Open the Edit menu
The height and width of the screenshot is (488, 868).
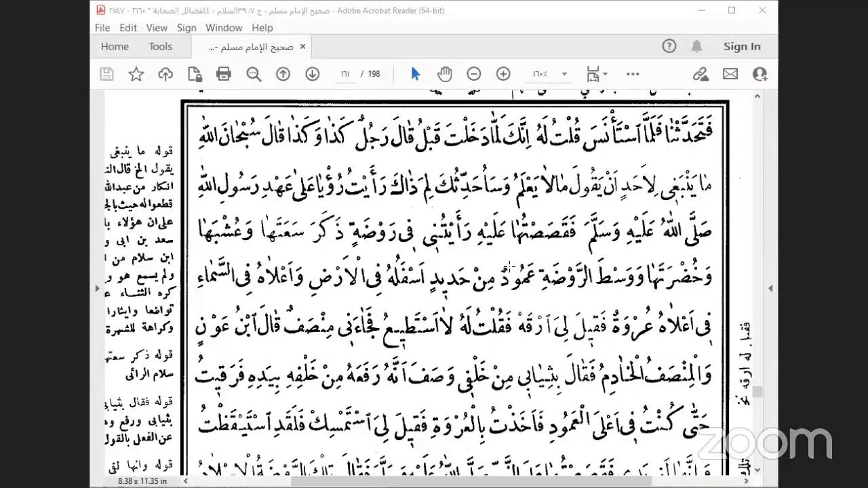[x=128, y=28]
